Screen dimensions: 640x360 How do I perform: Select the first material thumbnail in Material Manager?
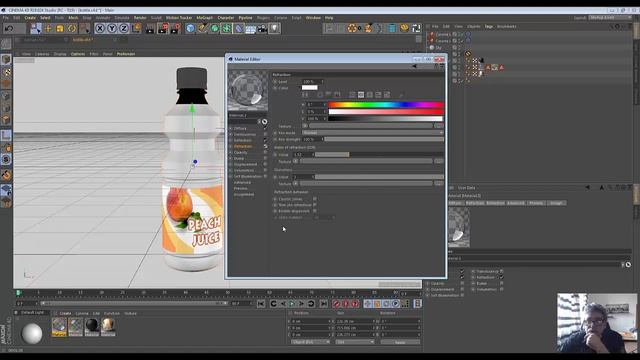tap(59, 327)
